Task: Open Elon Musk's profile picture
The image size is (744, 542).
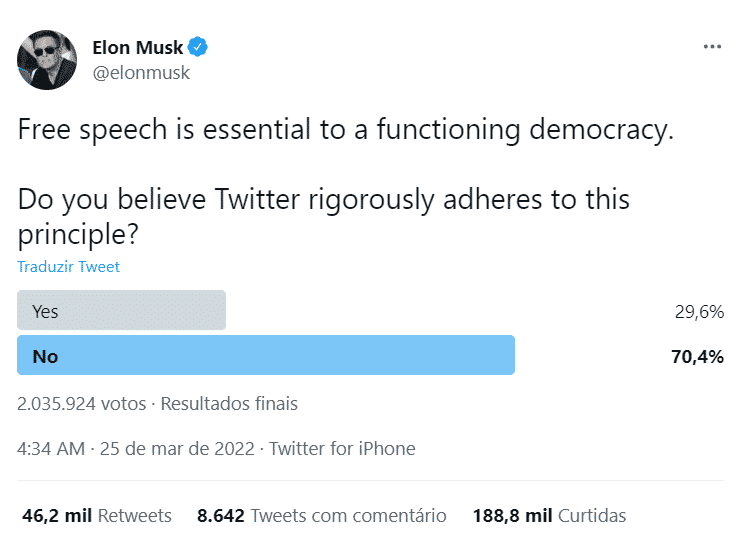Action: coord(47,60)
